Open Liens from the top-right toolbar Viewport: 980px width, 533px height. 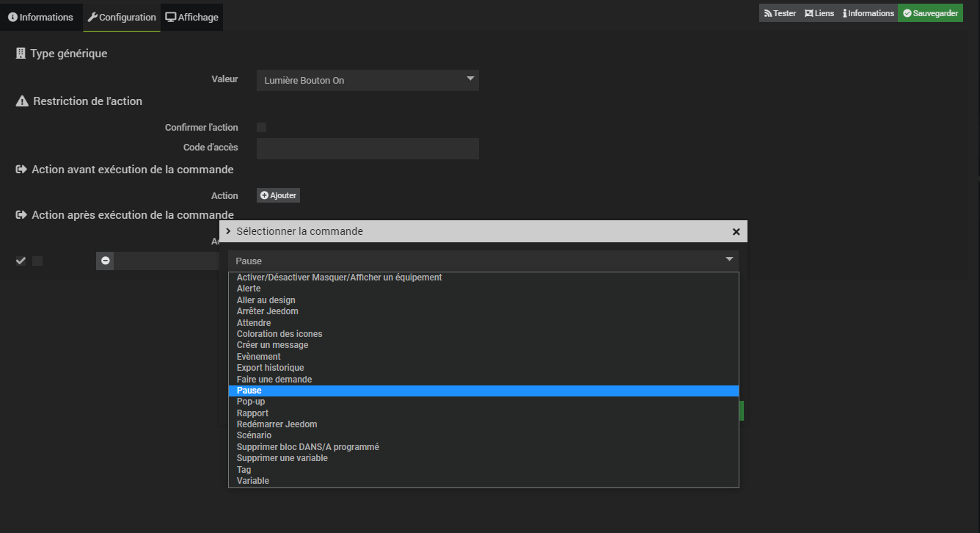(x=819, y=13)
